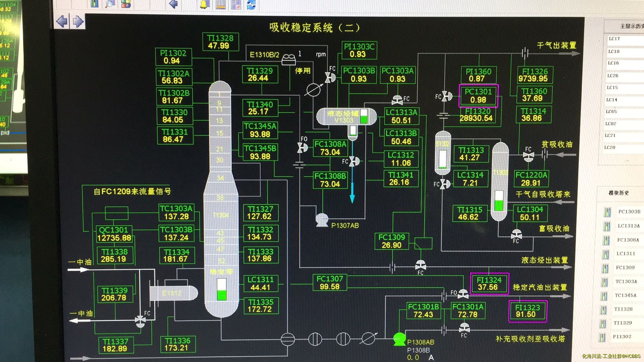Click the FC valve on the rich absorption oil line
The image size is (644, 362).
click(x=517, y=234)
